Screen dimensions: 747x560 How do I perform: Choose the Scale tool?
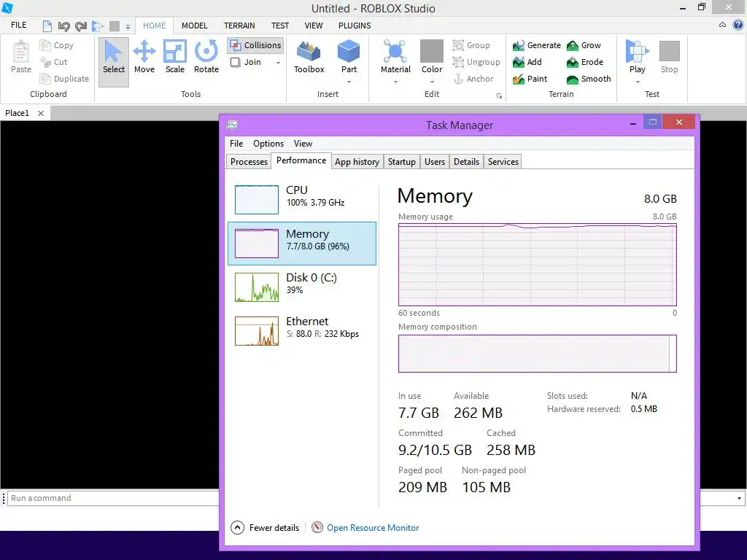pos(175,57)
